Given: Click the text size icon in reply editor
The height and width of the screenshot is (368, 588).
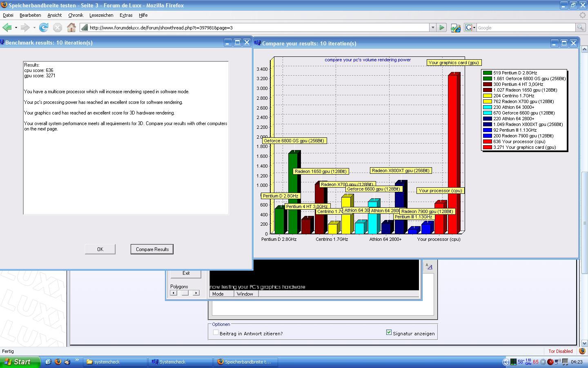Looking at the screenshot, I should tap(429, 266).
